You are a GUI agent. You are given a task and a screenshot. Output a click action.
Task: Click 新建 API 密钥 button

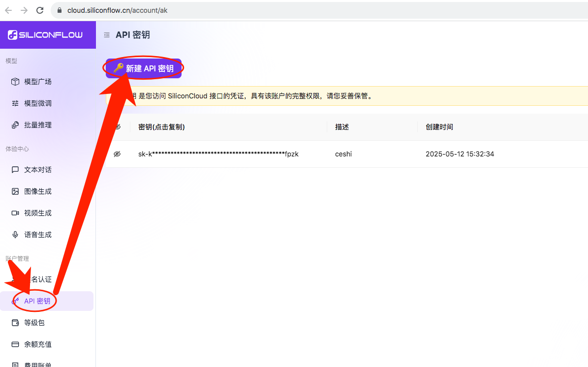tap(144, 68)
